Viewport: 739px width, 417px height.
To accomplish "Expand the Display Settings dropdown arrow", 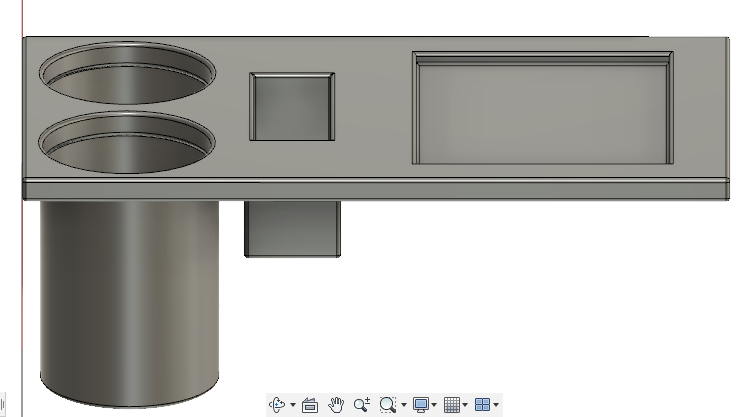I will pos(434,405).
